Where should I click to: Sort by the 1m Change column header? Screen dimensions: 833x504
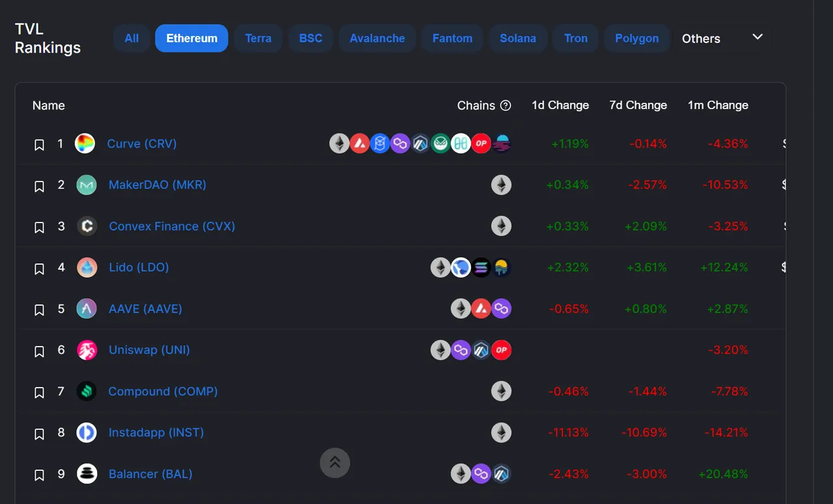point(718,105)
